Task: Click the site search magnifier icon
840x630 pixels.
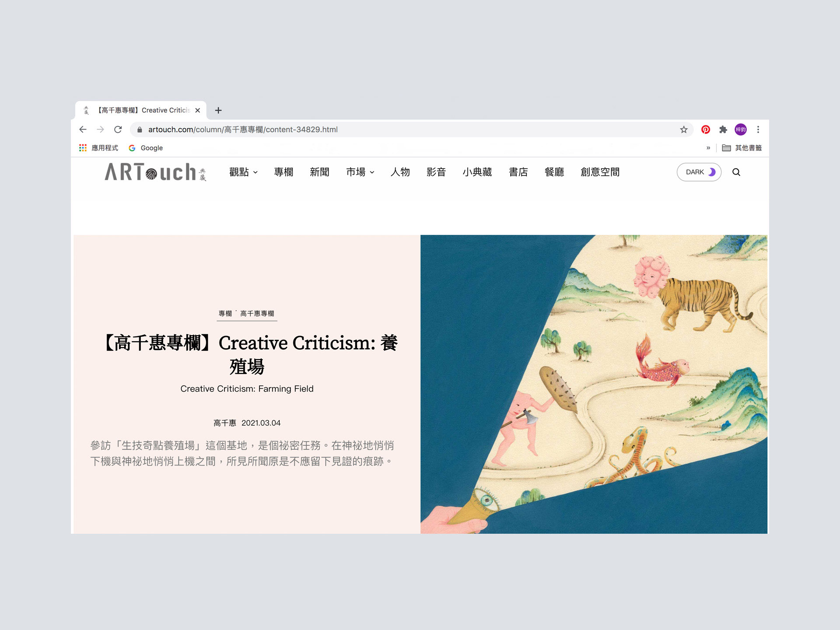Action: (x=736, y=172)
